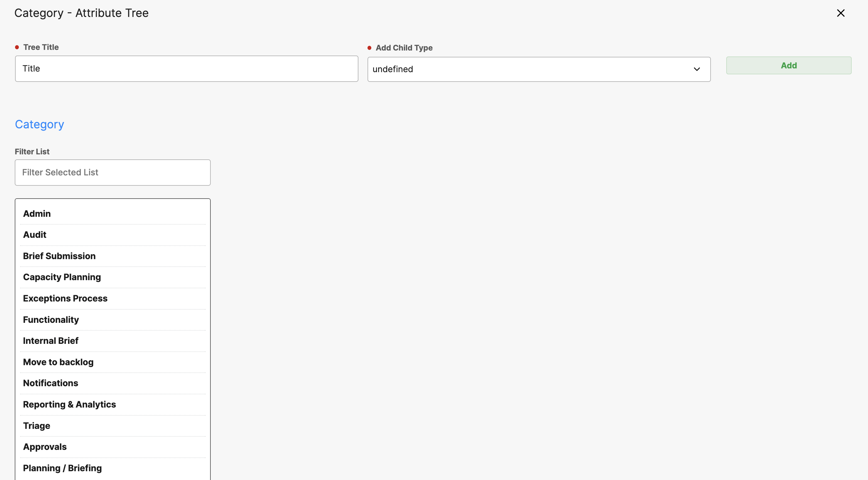Viewport: 868px width, 480px height.
Task: Select Capacity Planning category
Action: [62, 277]
